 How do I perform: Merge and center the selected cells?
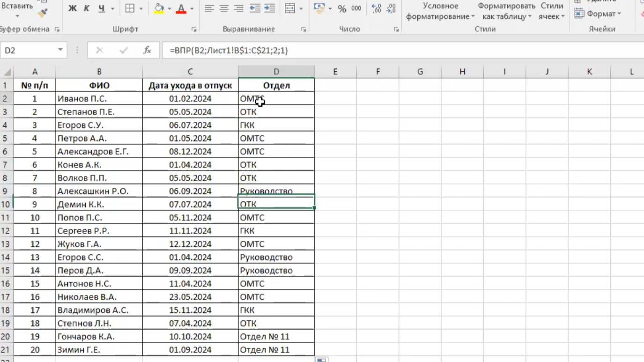[x=290, y=8]
